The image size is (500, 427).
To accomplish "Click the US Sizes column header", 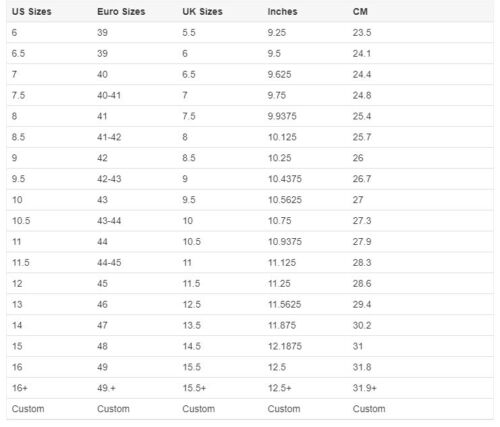I will (x=32, y=12).
